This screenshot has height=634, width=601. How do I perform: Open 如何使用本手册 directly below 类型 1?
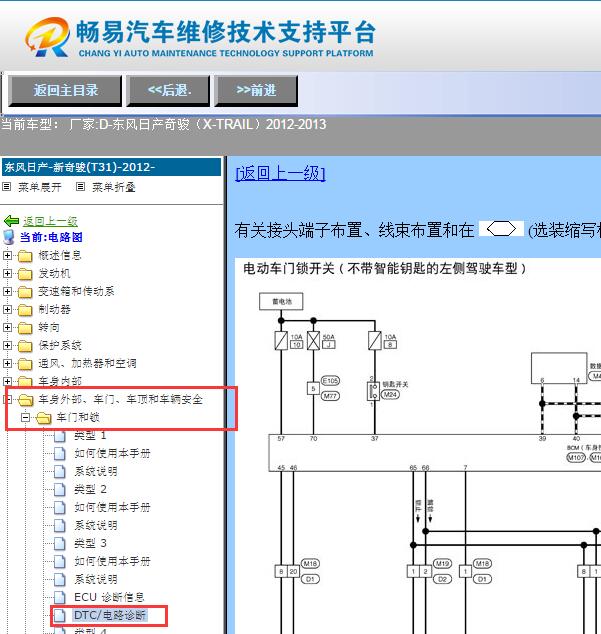(x=112, y=453)
